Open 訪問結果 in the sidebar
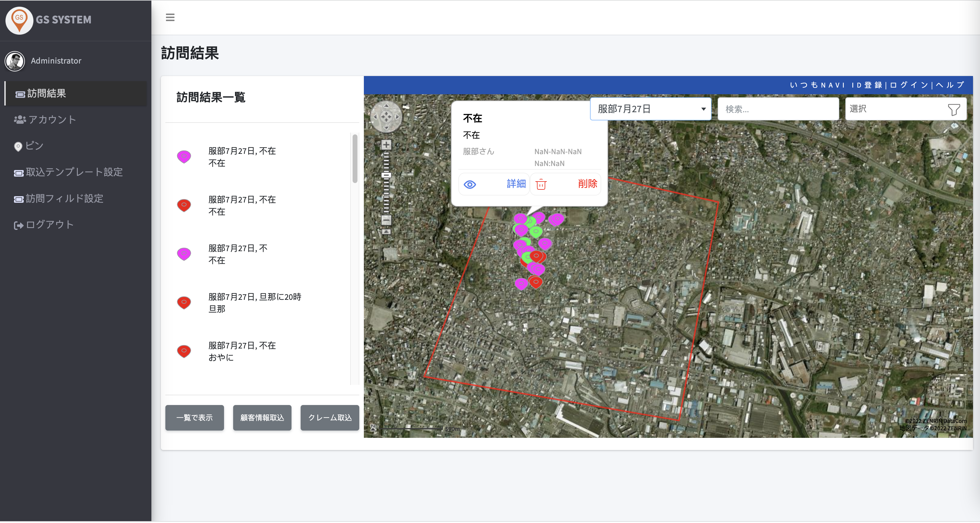Viewport: 980px width, 523px height. 76,93
